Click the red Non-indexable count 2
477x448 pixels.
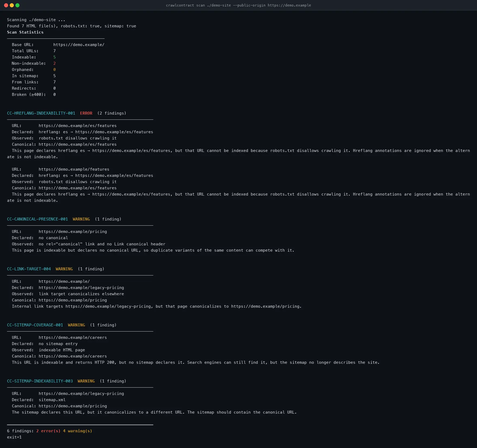[x=54, y=63]
